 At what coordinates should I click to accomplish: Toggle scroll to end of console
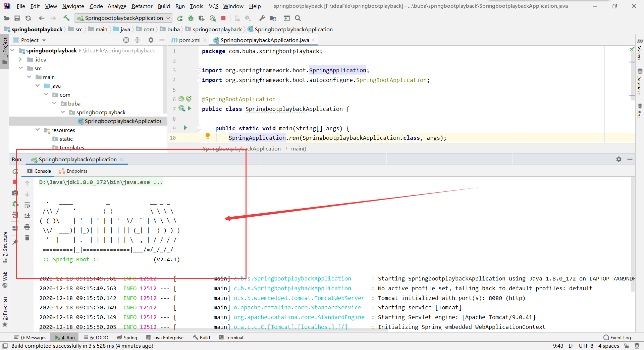tap(27, 216)
